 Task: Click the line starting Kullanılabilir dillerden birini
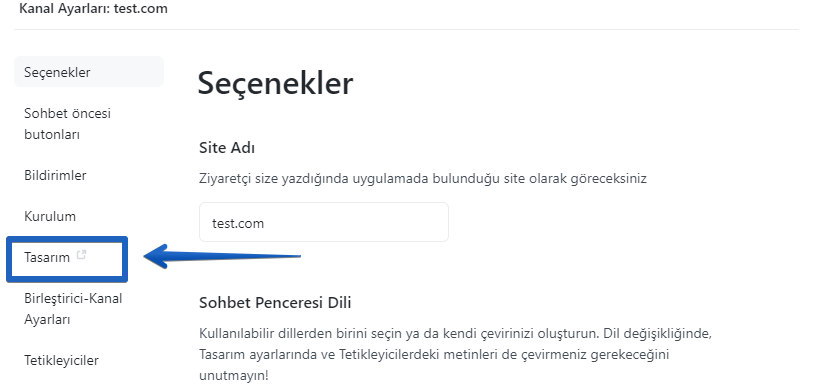pos(455,333)
